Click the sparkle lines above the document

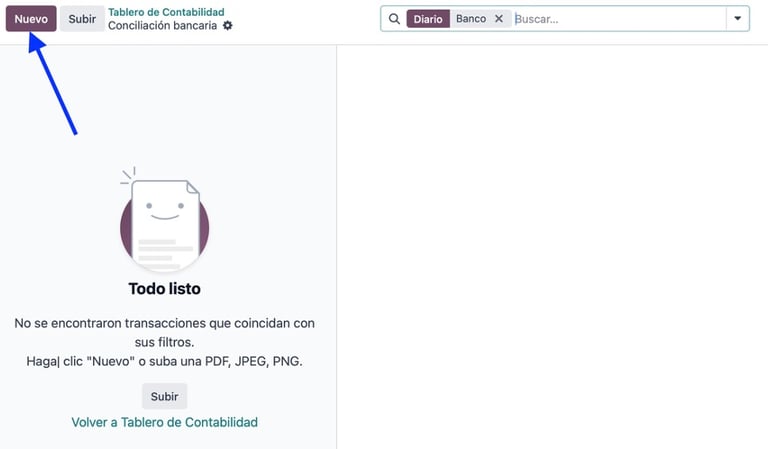128,175
